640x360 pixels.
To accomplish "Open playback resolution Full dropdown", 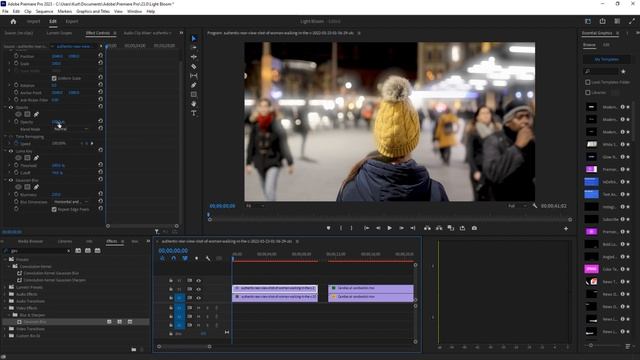I will pyautogui.click(x=517, y=206).
